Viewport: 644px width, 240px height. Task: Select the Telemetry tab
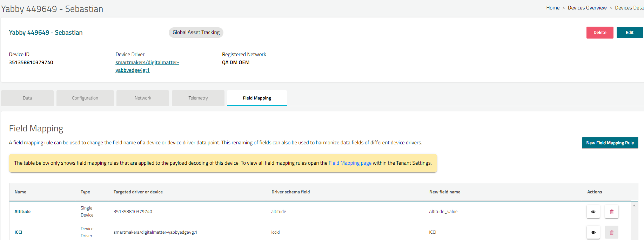click(198, 98)
